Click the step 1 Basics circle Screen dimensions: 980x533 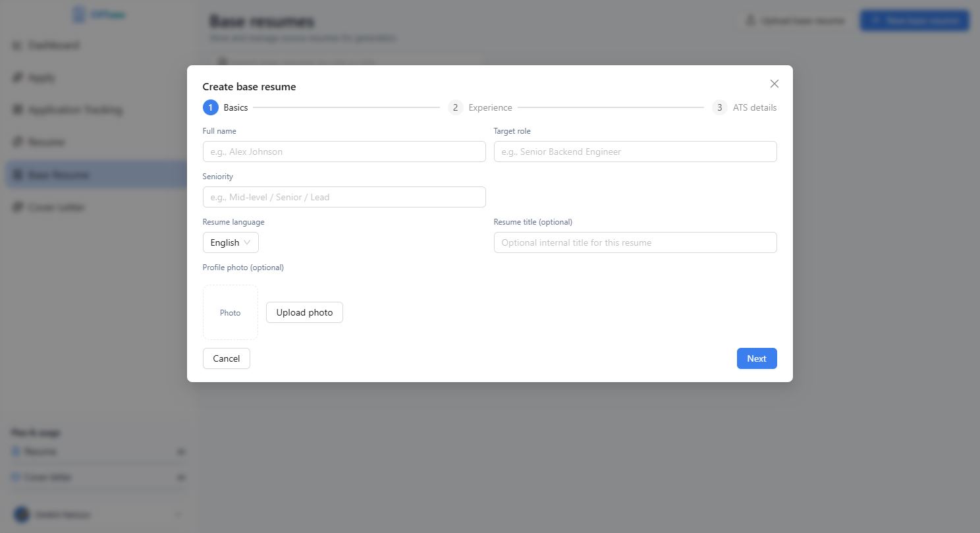point(210,107)
